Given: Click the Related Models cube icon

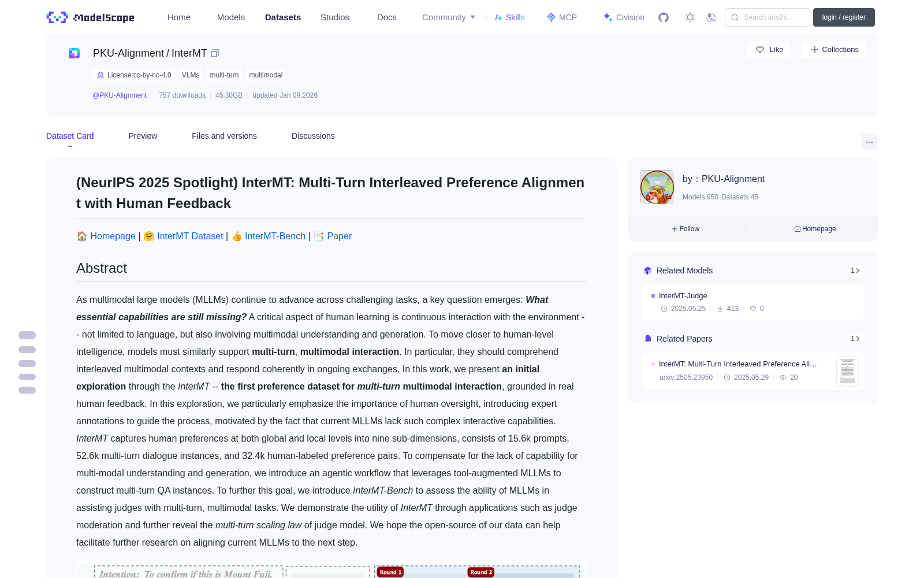Looking at the screenshot, I should (648, 271).
